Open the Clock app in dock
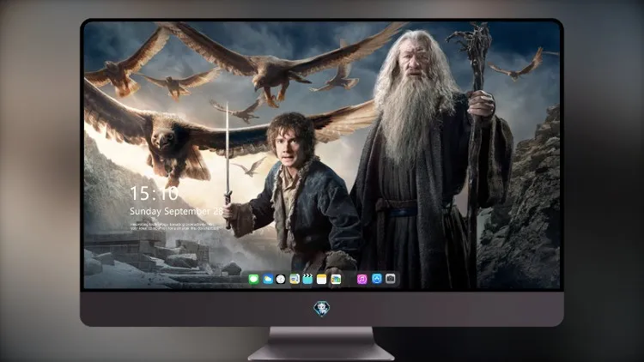644x362 pixels. pos(281,279)
